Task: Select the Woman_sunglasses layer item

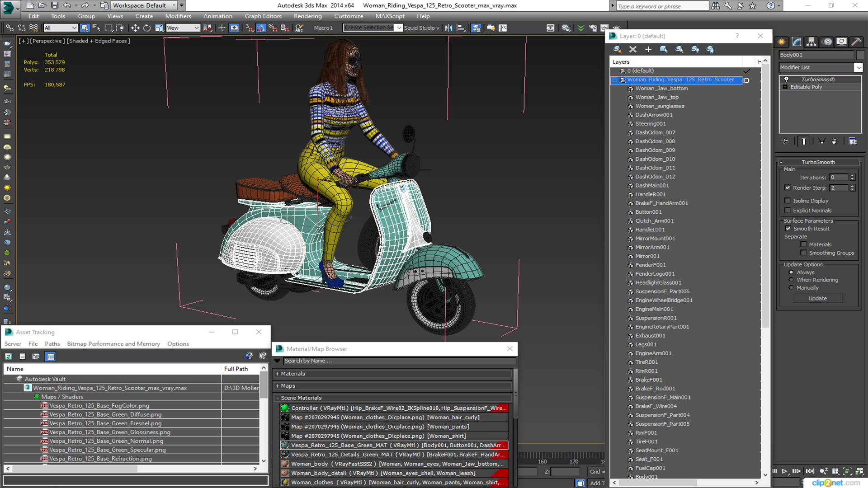Action: (660, 106)
